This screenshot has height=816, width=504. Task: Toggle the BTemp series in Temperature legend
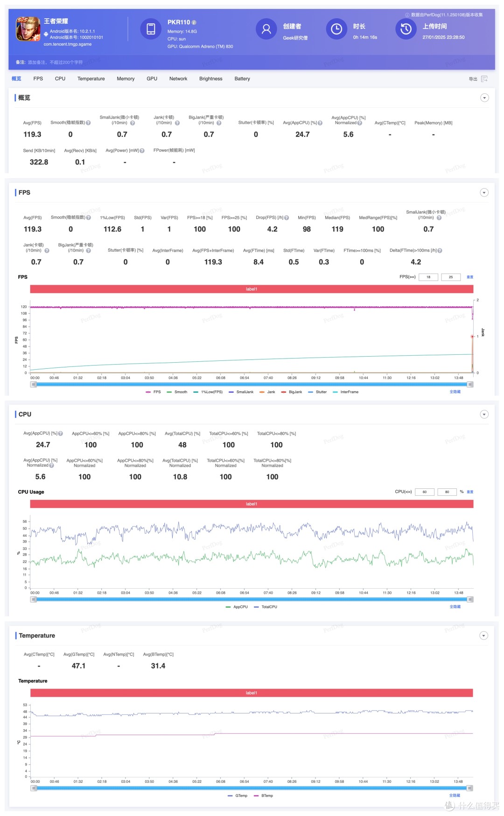point(263,796)
